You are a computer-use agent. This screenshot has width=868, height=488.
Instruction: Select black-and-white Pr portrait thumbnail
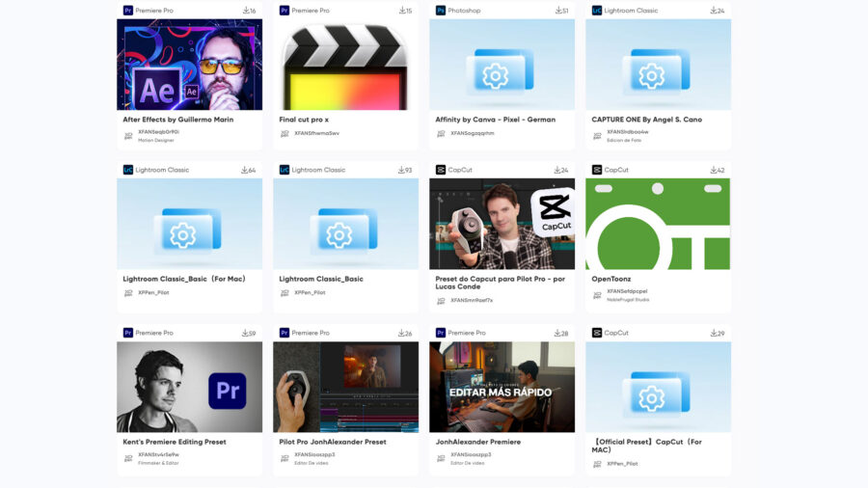[x=189, y=387]
